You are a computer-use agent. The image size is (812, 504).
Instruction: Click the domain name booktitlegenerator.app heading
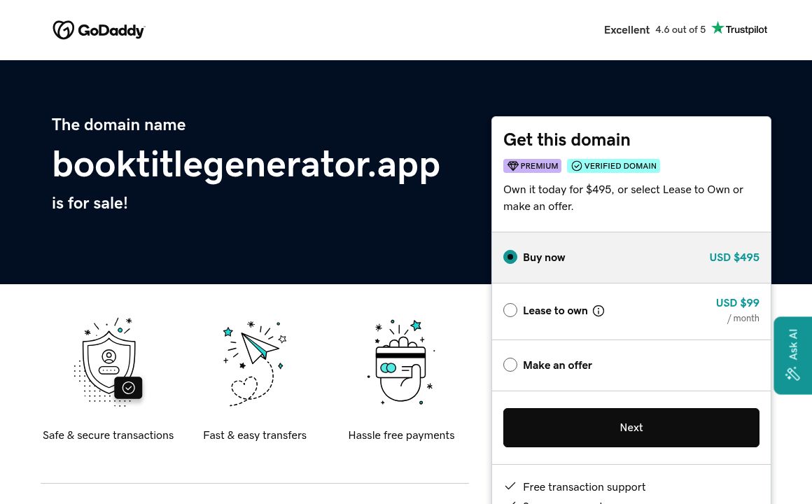coord(246,164)
